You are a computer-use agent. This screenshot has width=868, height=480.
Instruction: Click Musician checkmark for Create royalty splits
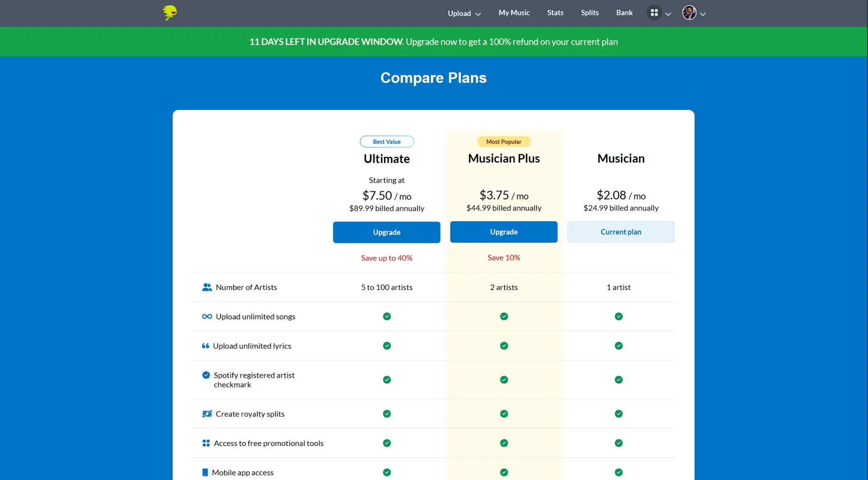(619, 414)
